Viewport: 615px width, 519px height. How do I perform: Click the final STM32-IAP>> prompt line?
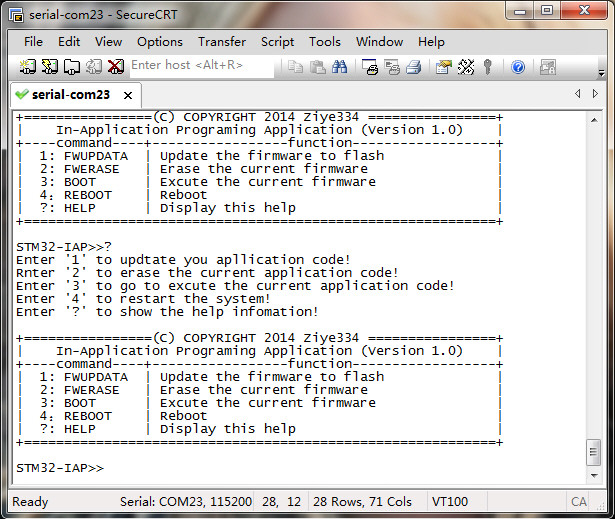pos(60,468)
